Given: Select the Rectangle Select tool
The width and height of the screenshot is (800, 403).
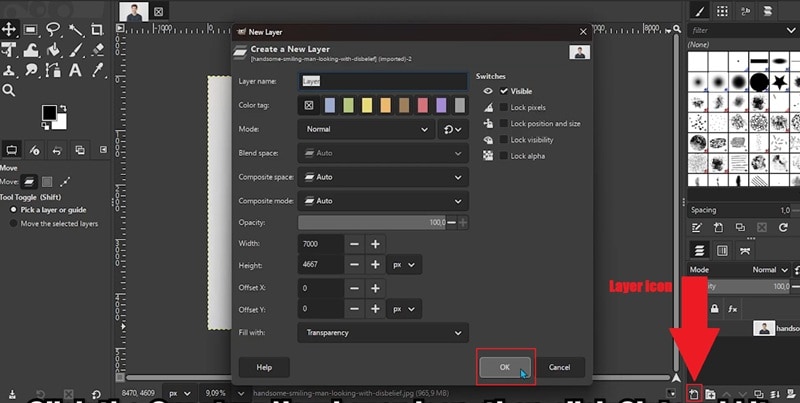Looking at the screenshot, I should click(31, 30).
